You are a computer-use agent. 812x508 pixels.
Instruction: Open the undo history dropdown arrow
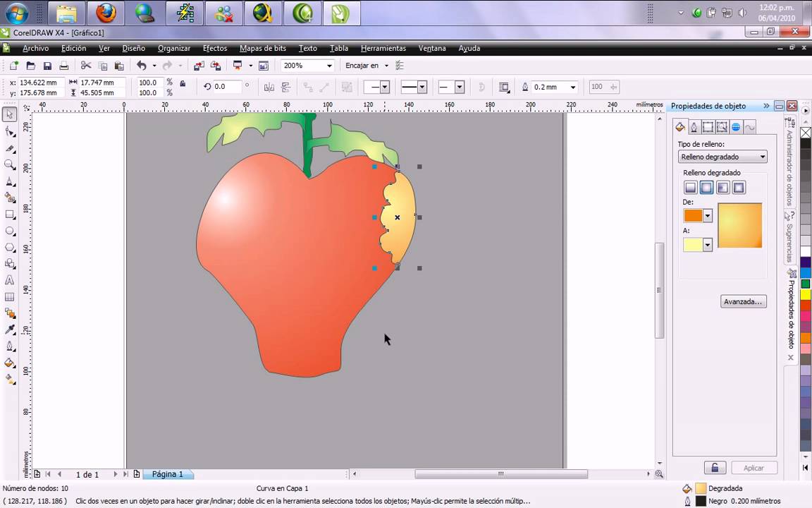(x=154, y=66)
